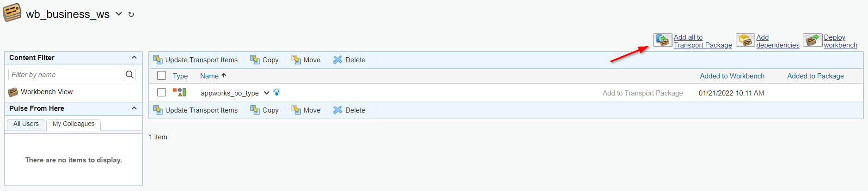This screenshot has height=191, width=868.
Task: Click the Workbench View icon in sidebar
Action: pyautogui.click(x=13, y=92)
